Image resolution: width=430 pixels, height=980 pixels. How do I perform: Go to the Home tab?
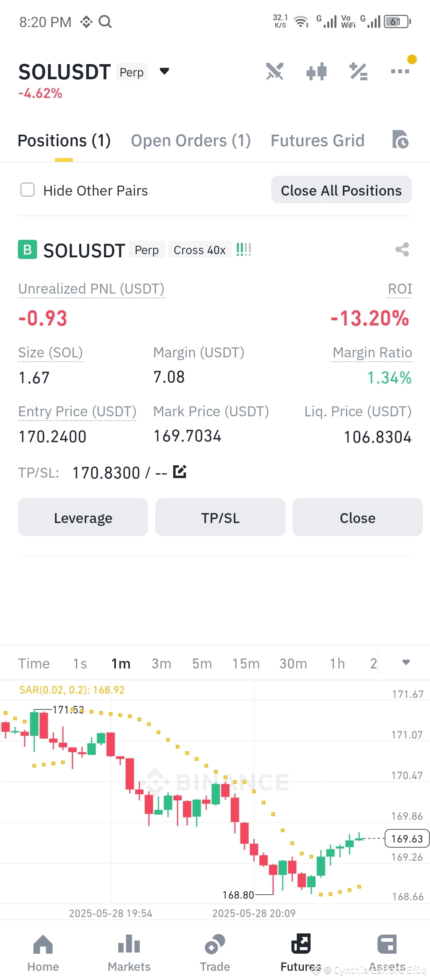click(x=43, y=953)
